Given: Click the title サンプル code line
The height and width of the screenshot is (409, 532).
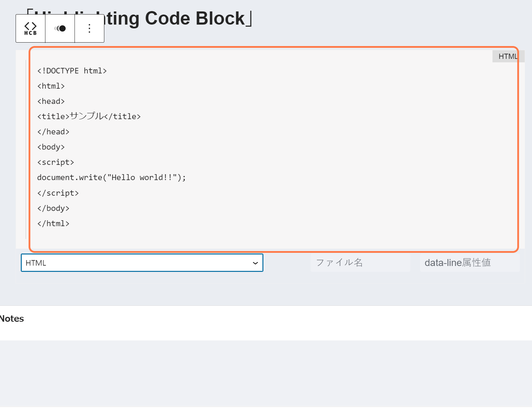Looking at the screenshot, I should pos(89,117).
